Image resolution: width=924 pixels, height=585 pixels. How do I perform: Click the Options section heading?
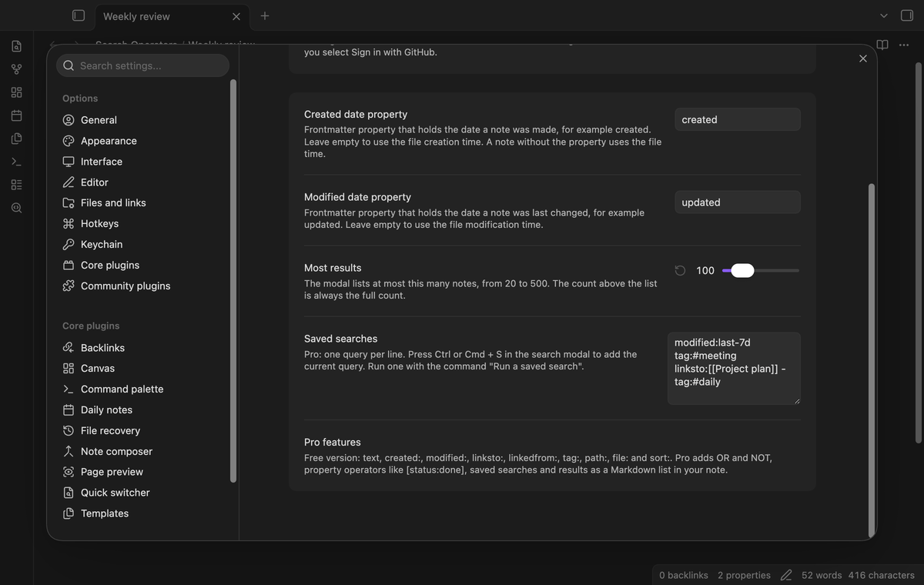tap(80, 99)
